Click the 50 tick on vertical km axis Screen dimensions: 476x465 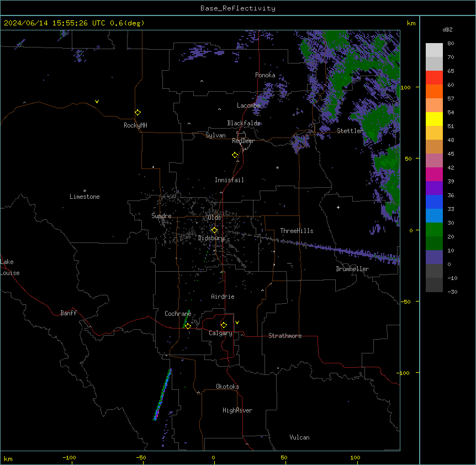point(408,158)
